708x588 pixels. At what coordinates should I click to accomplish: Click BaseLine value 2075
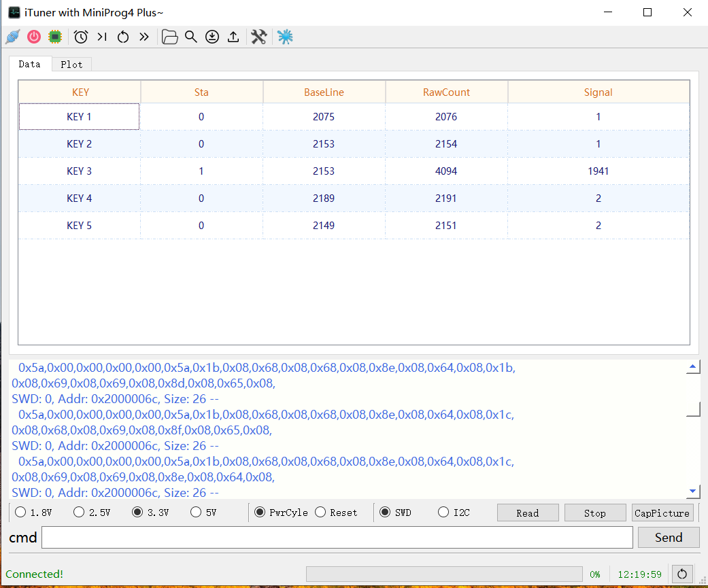(324, 117)
